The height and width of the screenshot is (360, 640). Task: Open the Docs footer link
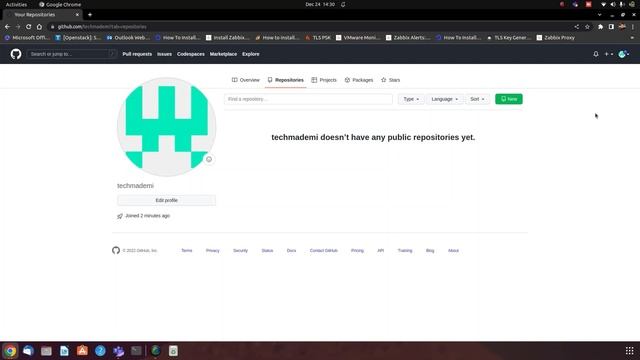pyautogui.click(x=291, y=251)
